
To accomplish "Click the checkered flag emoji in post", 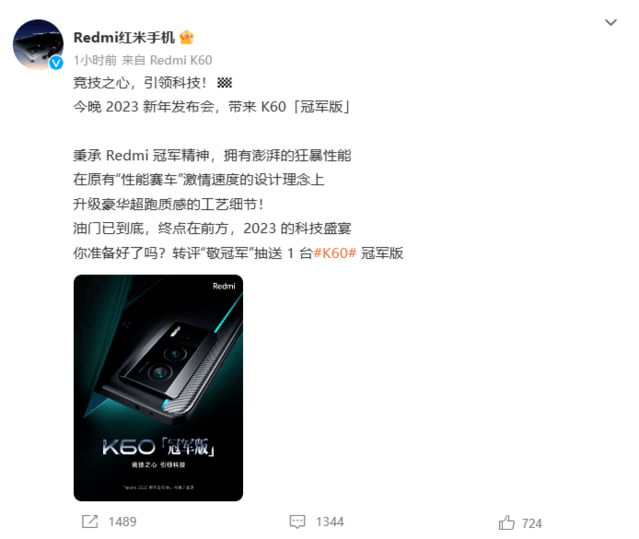I will (225, 83).
